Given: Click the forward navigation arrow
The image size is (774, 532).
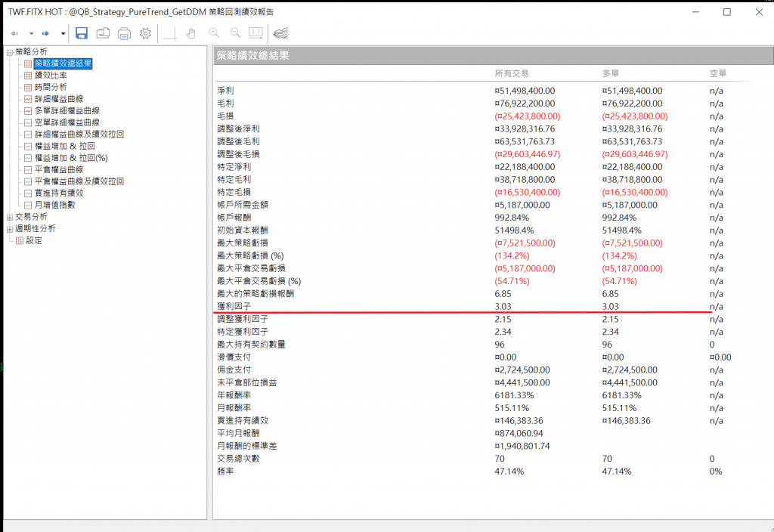Looking at the screenshot, I should click(x=46, y=33).
